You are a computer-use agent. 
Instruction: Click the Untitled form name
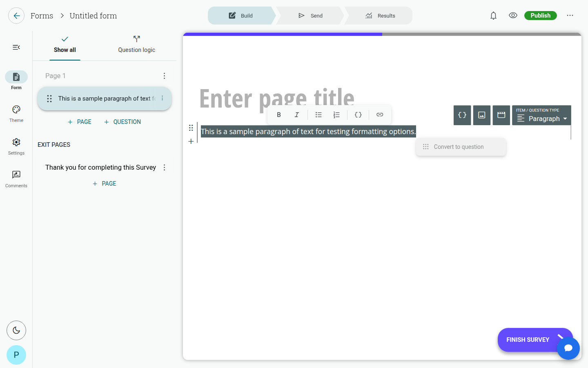pyautogui.click(x=93, y=16)
